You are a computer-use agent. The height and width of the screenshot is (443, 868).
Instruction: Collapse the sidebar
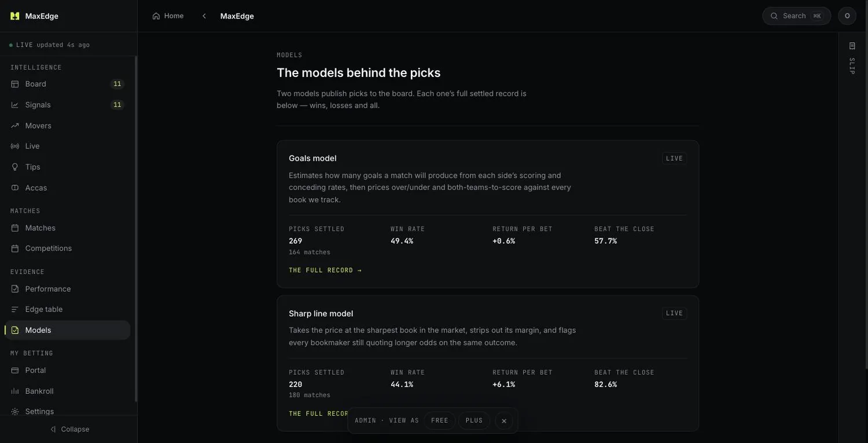click(x=69, y=429)
